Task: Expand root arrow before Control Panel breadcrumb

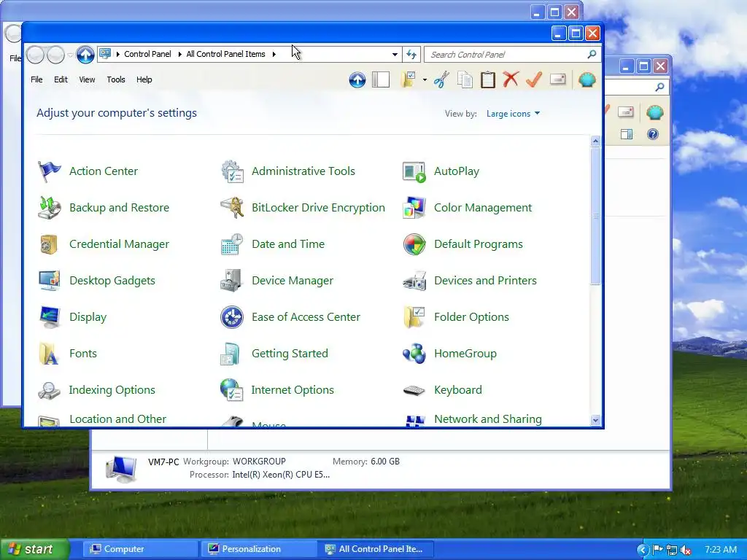Action: [117, 54]
